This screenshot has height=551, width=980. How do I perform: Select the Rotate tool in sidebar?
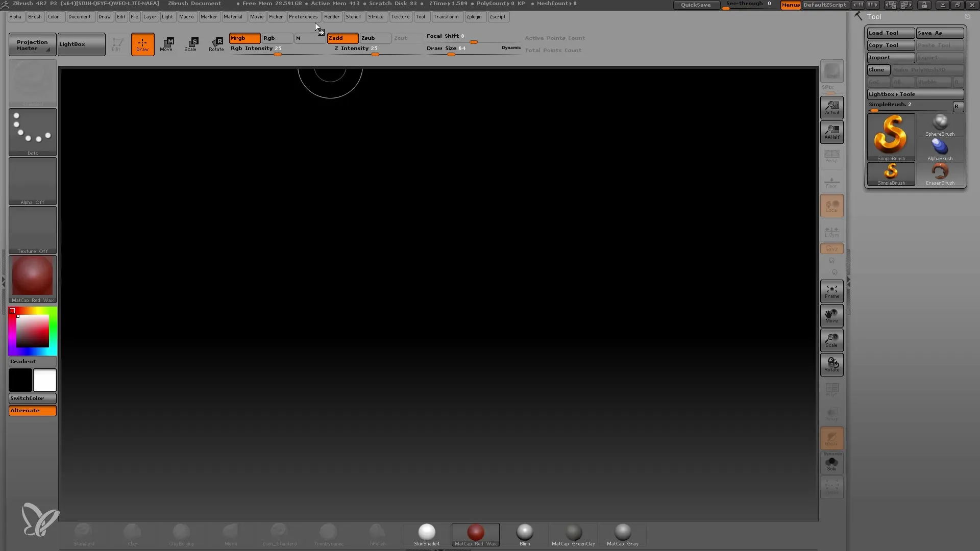[832, 365]
